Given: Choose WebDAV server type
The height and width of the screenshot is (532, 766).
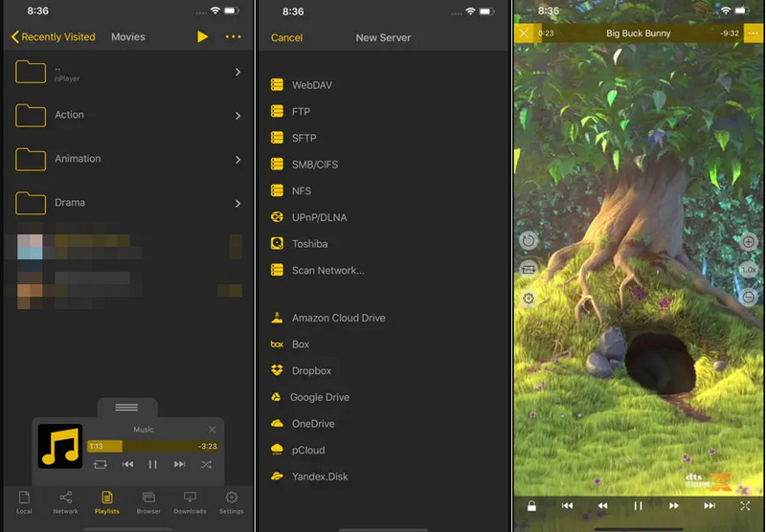Looking at the screenshot, I should pos(384,85).
